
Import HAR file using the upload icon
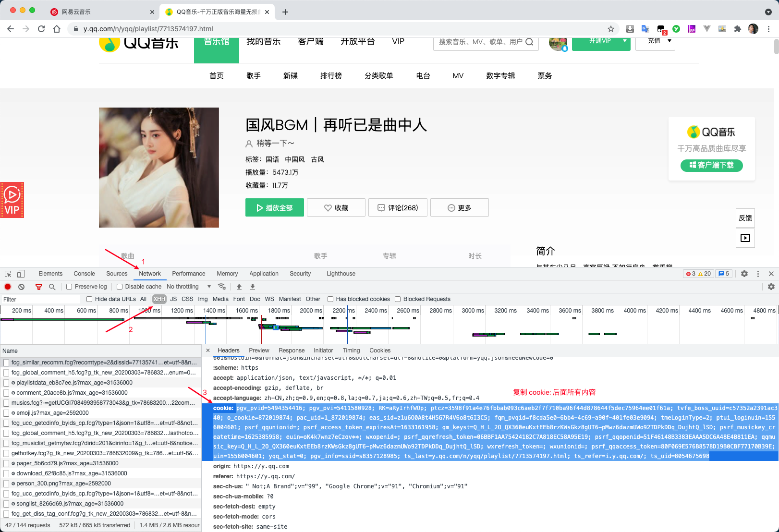239,287
